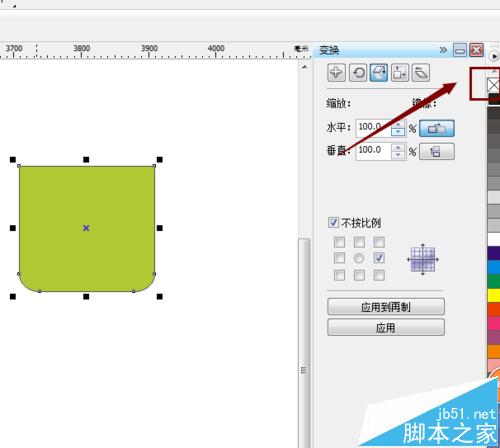Select the Skew transform icon
This screenshot has height=448, width=500.
click(x=421, y=72)
